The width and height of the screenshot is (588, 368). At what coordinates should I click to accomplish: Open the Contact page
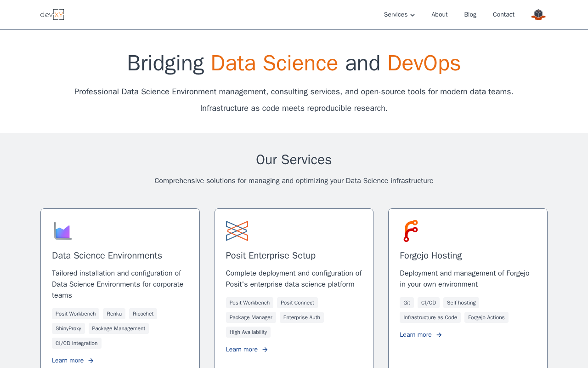(503, 15)
